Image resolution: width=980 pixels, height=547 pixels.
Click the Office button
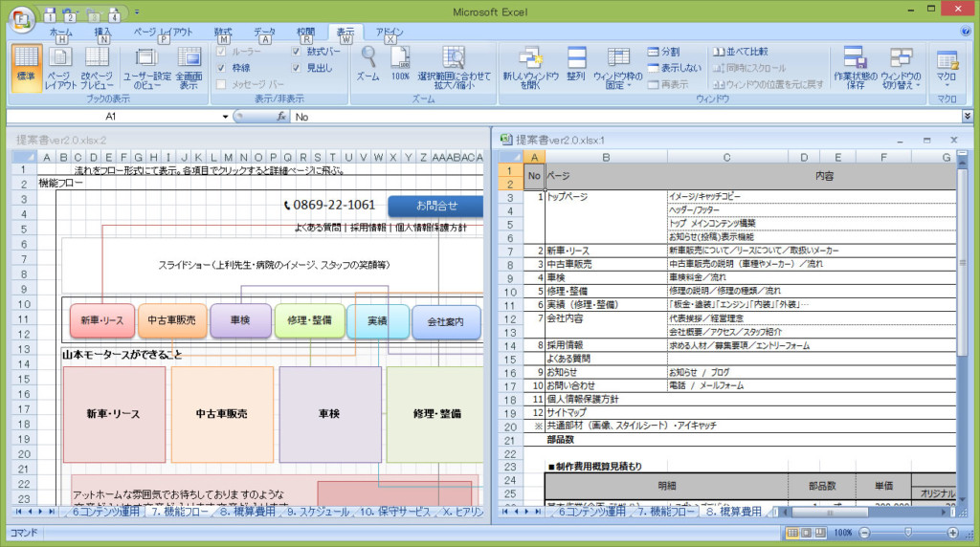pos(22,19)
